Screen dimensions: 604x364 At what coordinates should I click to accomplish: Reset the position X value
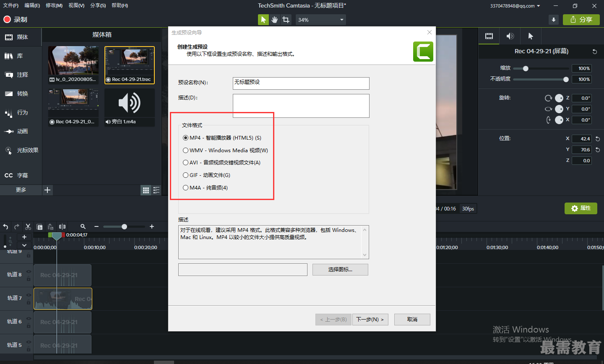pyautogui.click(x=598, y=139)
